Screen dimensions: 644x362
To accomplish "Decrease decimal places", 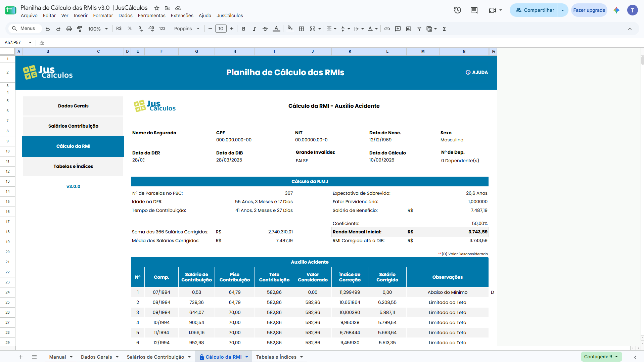I will [140, 29].
